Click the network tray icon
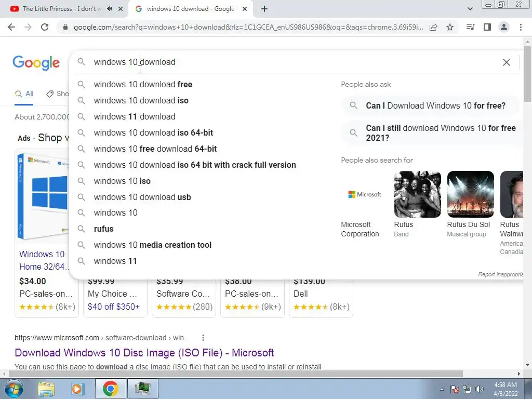This screenshot has height=399, width=532. [467, 389]
